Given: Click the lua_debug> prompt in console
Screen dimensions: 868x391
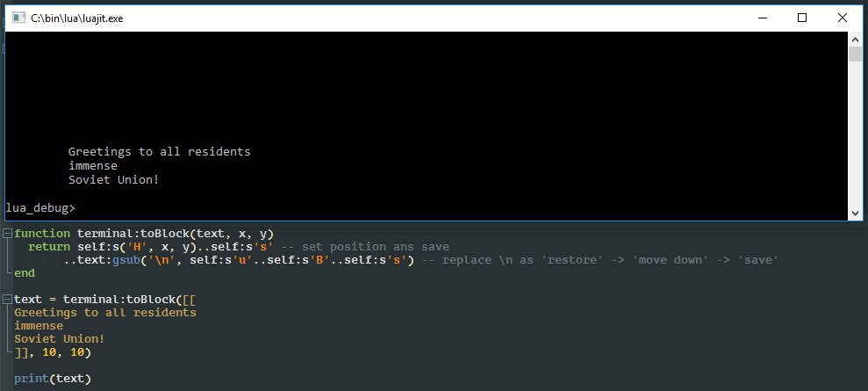Looking at the screenshot, I should [39, 208].
